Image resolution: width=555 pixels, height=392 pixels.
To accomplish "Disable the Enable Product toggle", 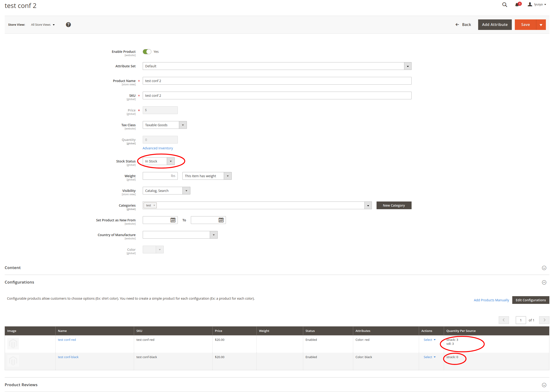I will 147,51.
